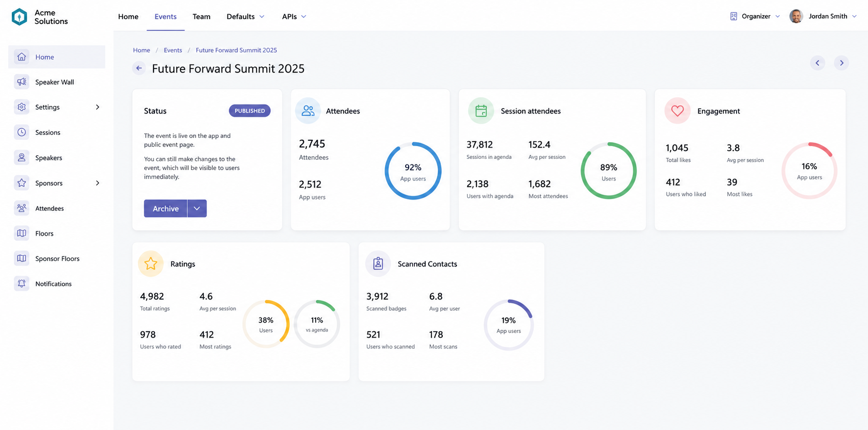Screen dimensions: 868x430
Task: Click the Attendees card people icon
Action: [308, 111]
